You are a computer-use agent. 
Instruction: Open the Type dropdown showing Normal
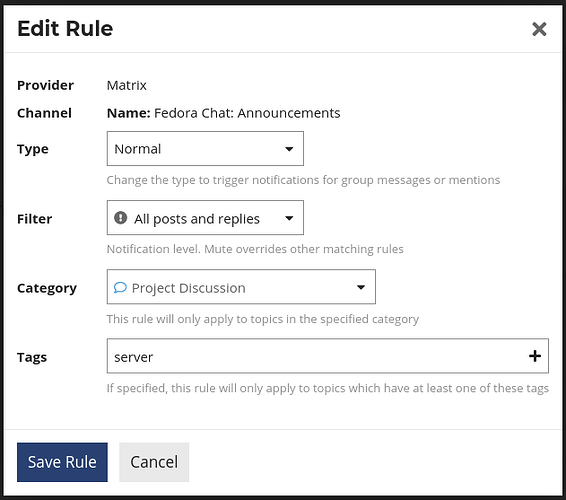pos(205,149)
